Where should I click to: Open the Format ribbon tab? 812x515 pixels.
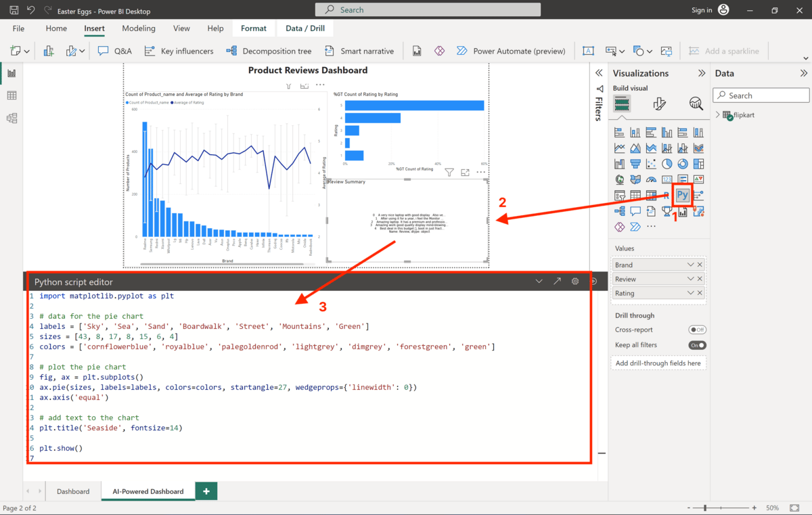click(254, 28)
